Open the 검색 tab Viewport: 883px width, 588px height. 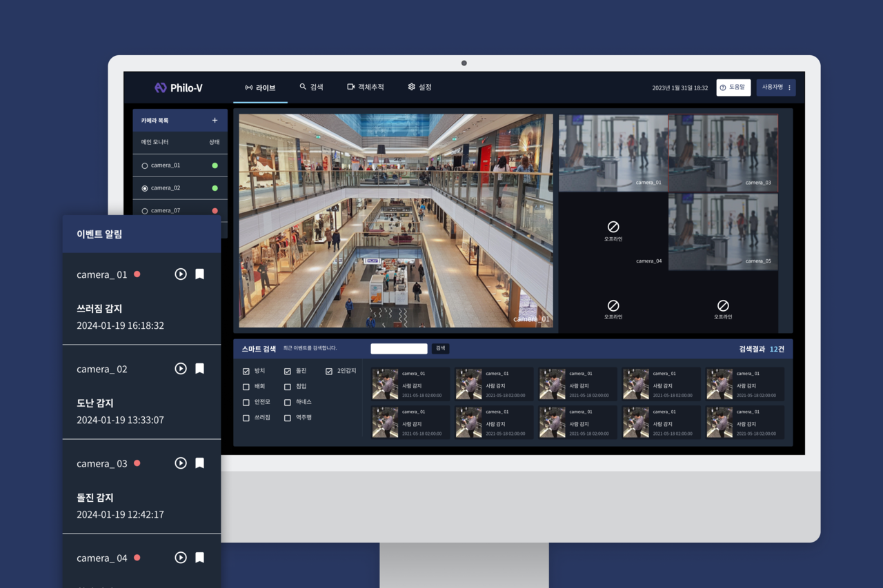[x=311, y=88]
